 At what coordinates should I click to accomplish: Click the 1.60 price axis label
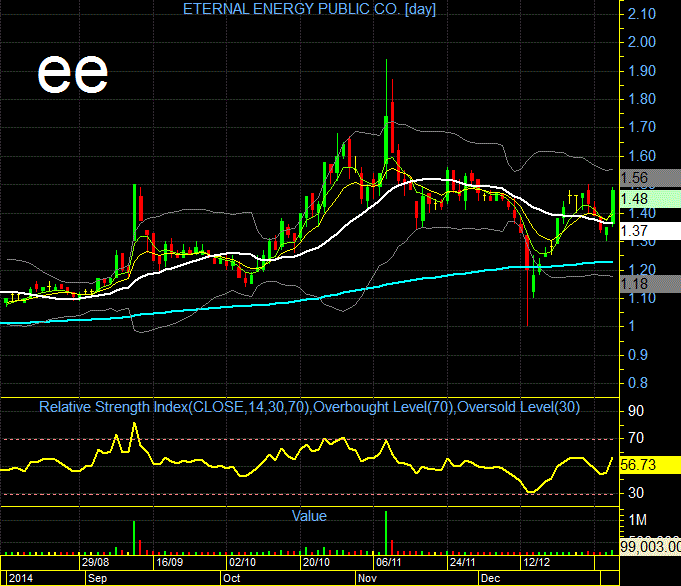point(641,156)
